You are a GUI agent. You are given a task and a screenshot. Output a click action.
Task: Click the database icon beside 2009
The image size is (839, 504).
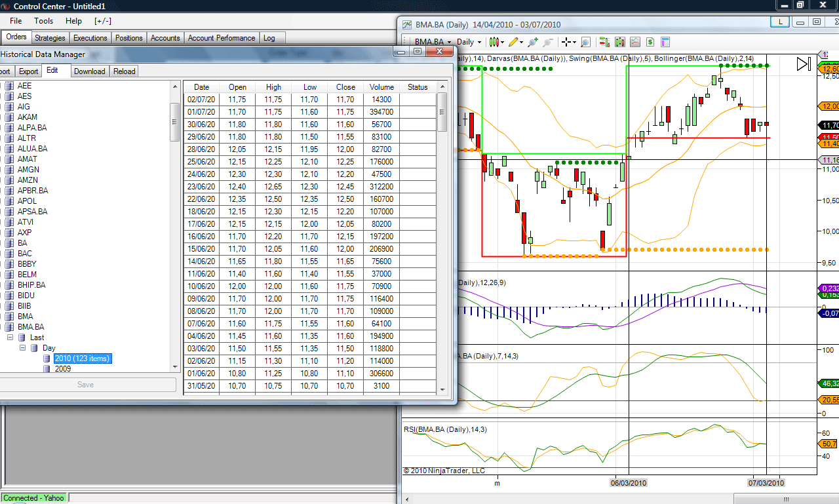[x=47, y=369]
